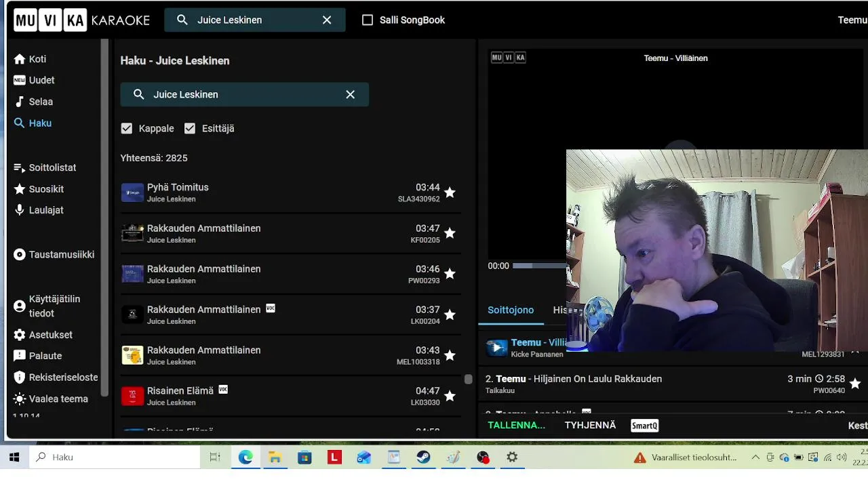Favorite Hiljainen On Laulu Rakkauden in queue
868x488 pixels.
855,384
